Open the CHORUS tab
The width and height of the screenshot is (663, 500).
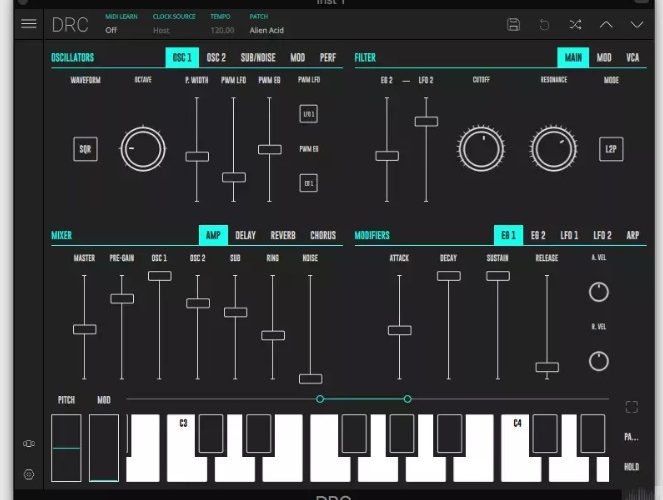(323, 235)
